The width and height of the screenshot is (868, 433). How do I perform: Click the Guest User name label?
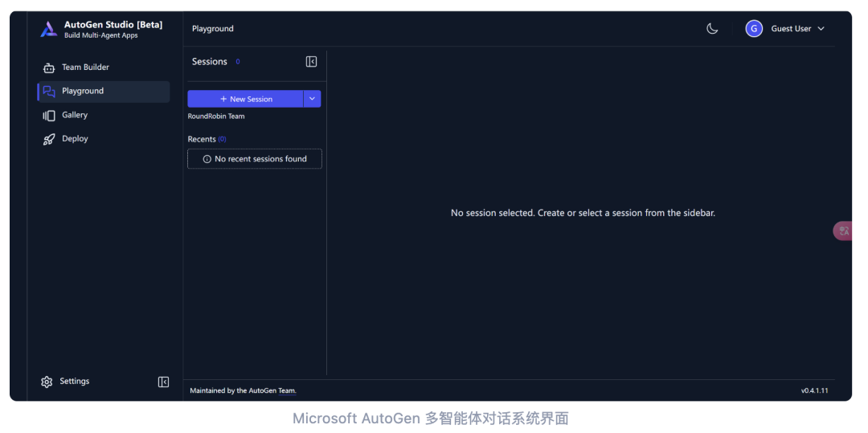click(x=791, y=29)
